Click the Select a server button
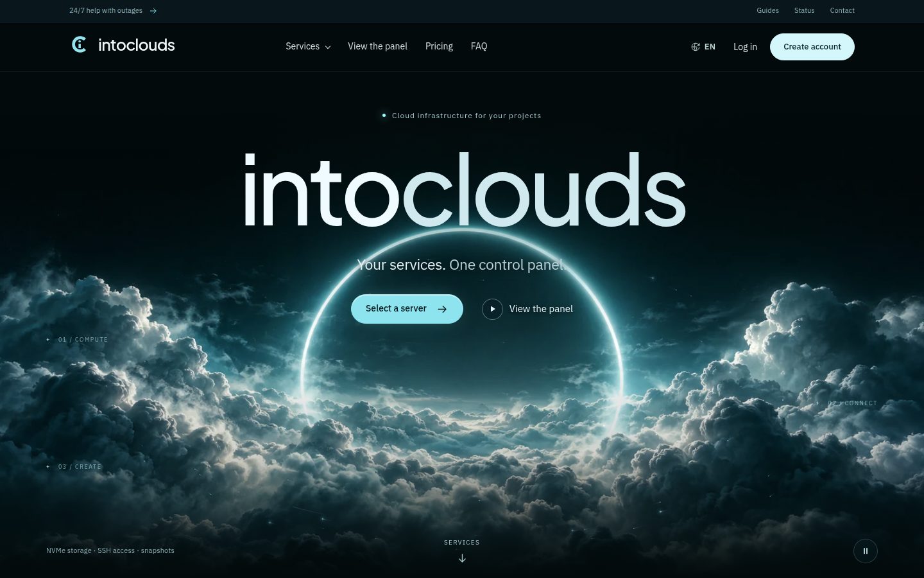Image resolution: width=924 pixels, height=578 pixels. click(407, 309)
